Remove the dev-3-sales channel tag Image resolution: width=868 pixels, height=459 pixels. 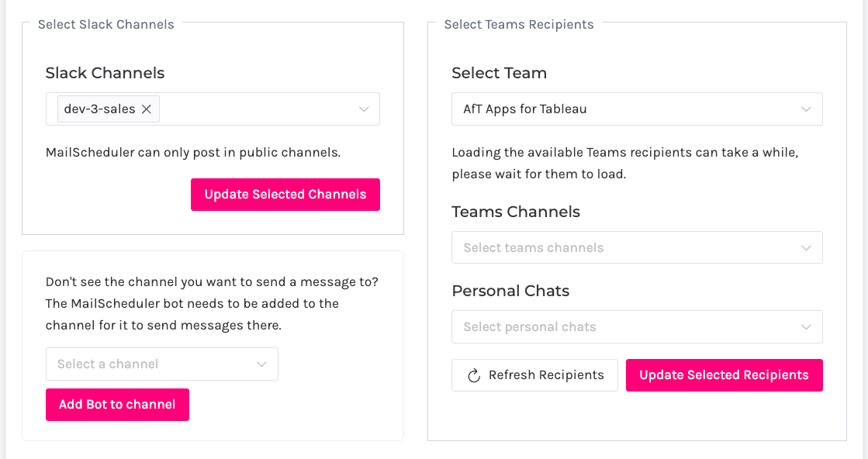tap(146, 109)
